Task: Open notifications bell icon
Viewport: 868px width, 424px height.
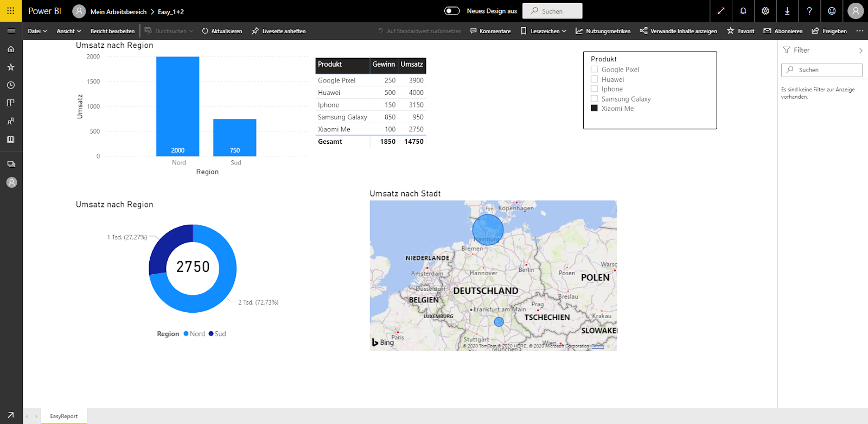Action: [x=743, y=11]
